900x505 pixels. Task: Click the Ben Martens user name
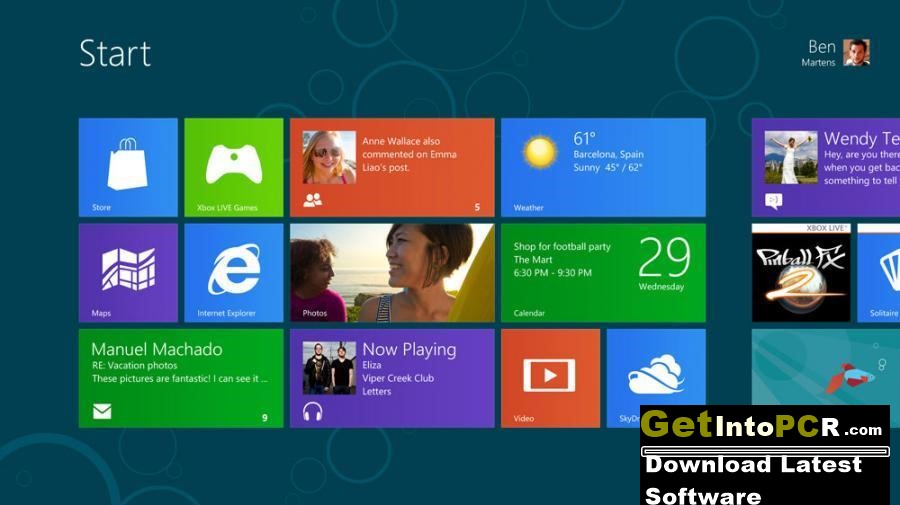819,53
